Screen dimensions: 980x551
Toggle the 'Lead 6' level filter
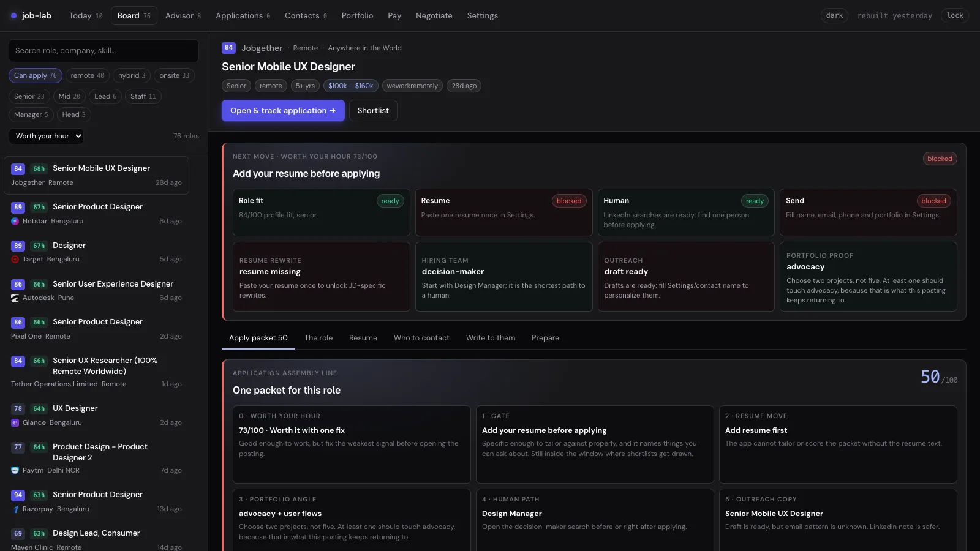[105, 97]
